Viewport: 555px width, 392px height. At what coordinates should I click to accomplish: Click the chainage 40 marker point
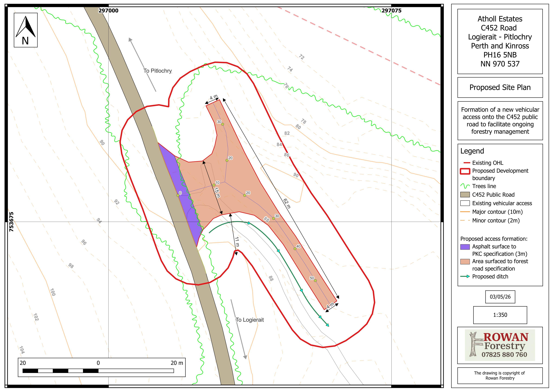[295, 249]
